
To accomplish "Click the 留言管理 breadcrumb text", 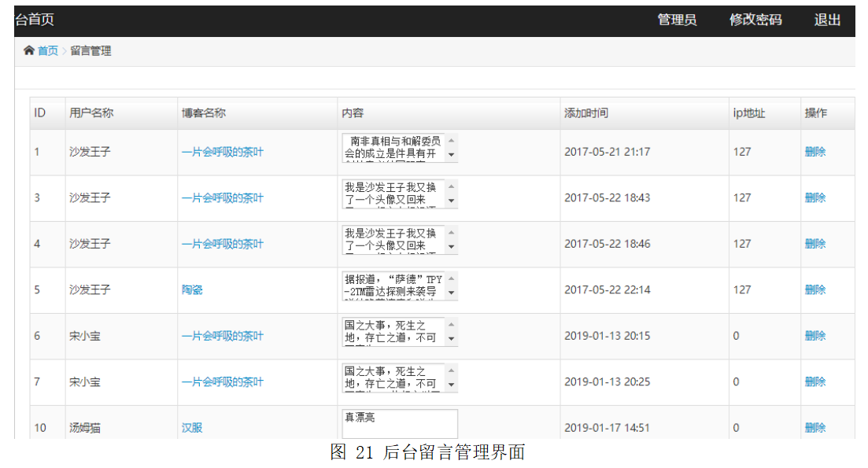I will pos(90,51).
